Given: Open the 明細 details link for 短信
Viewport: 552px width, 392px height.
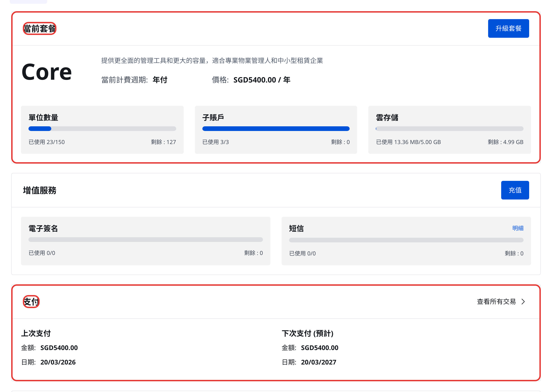Looking at the screenshot, I should click(x=518, y=228).
